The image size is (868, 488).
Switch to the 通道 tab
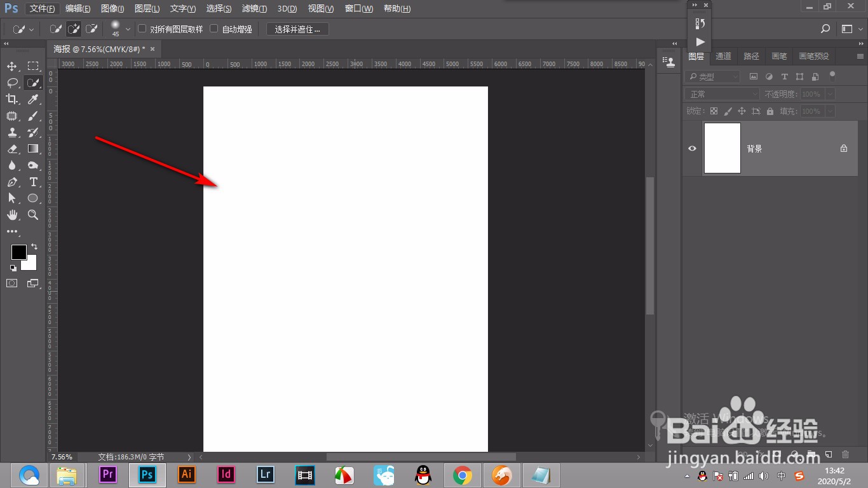tap(723, 57)
